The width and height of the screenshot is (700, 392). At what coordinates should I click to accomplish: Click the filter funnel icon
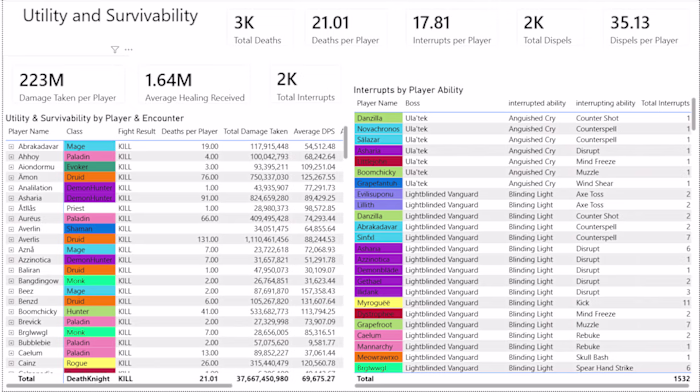click(115, 50)
